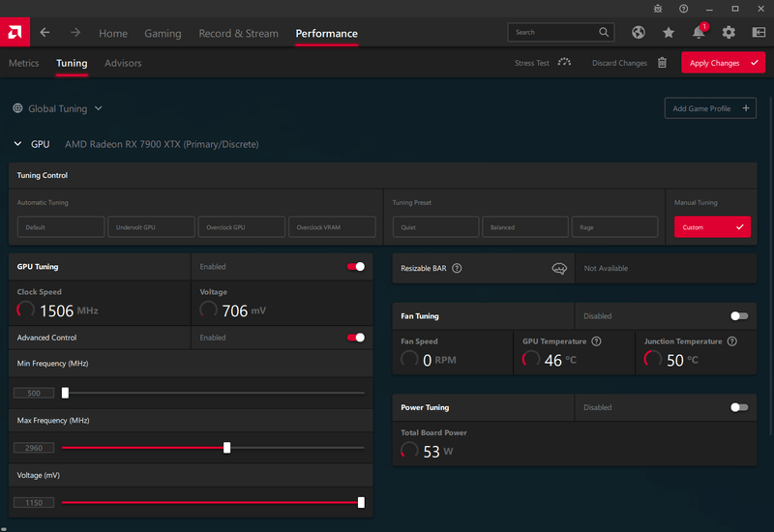Toggle the sidebar panel icon
This screenshot has height=532, width=774.
click(759, 33)
